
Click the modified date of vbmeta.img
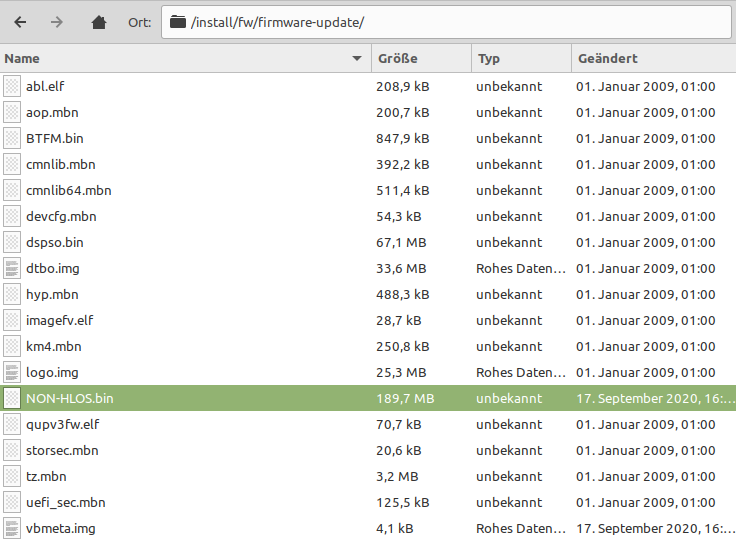pyautogui.click(x=656, y=528)
